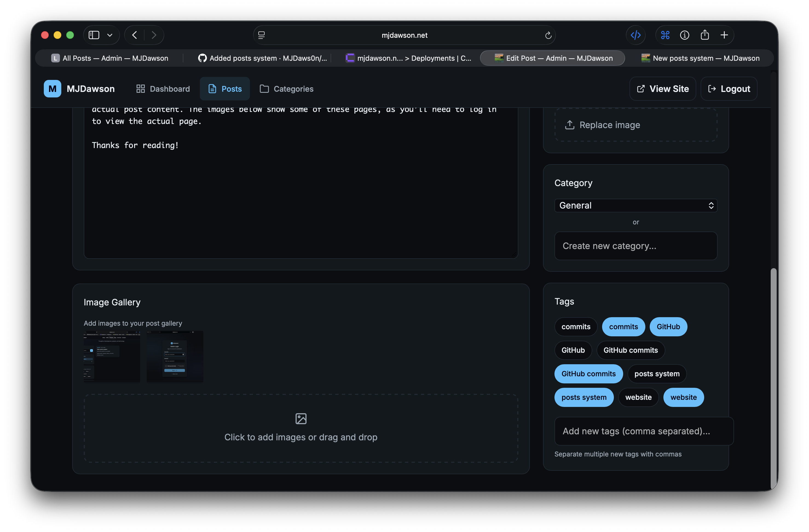Toggle the highlighted blue commits tag
This screenshot has width=809, height=532.
point(623,327)
